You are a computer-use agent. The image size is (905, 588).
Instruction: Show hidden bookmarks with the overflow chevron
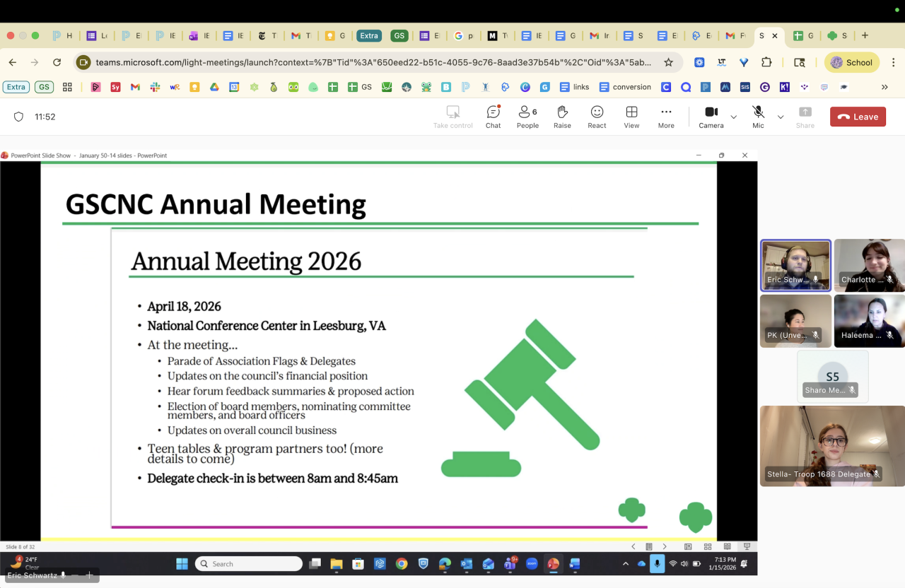point(884,87)
